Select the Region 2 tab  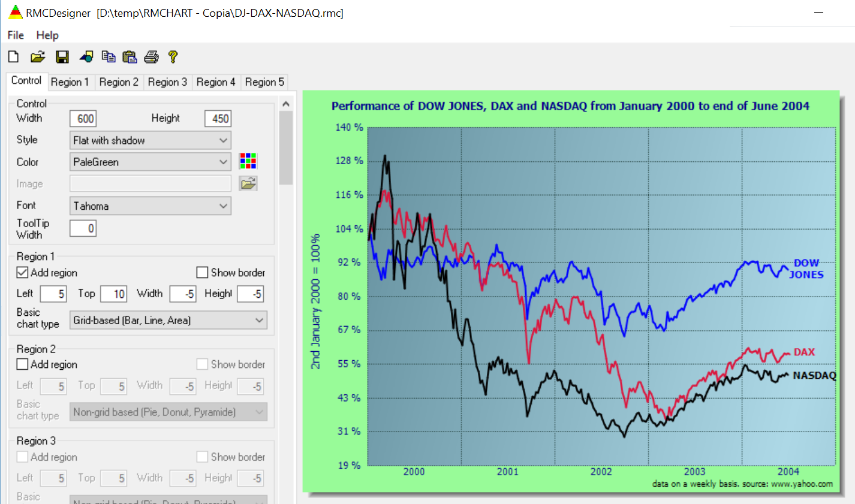pos(119,82)
